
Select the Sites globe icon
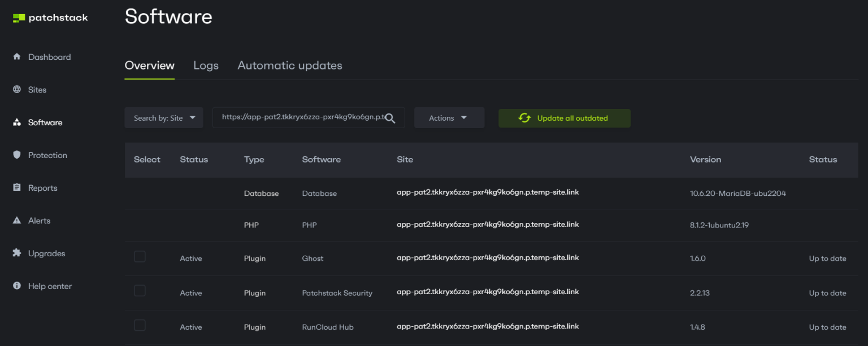pyautogui.click(x=17, y=89)
